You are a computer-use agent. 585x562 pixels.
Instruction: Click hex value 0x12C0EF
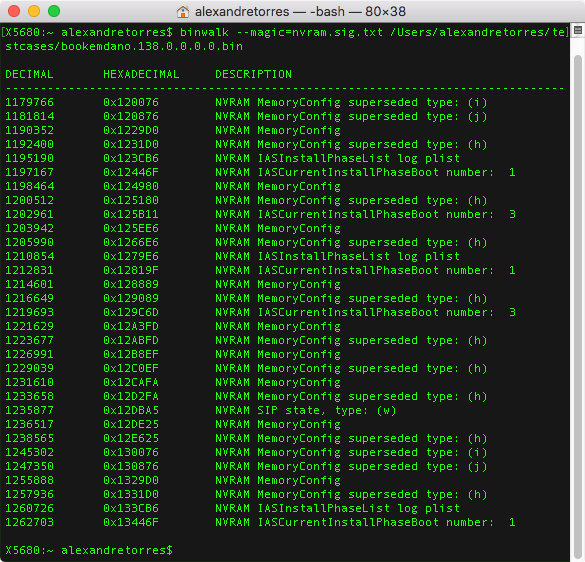tap(131, 368)
